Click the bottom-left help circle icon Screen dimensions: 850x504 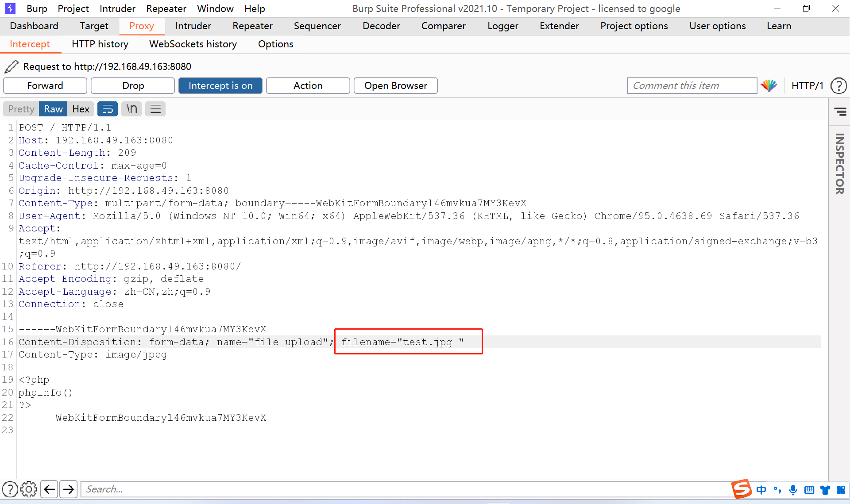10,489
